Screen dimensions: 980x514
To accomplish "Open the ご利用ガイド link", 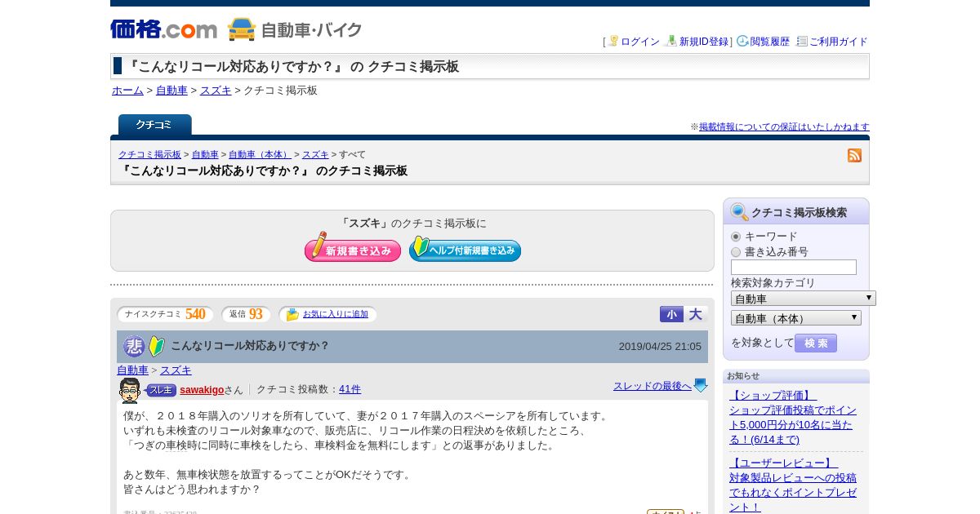I will [839, 42].
